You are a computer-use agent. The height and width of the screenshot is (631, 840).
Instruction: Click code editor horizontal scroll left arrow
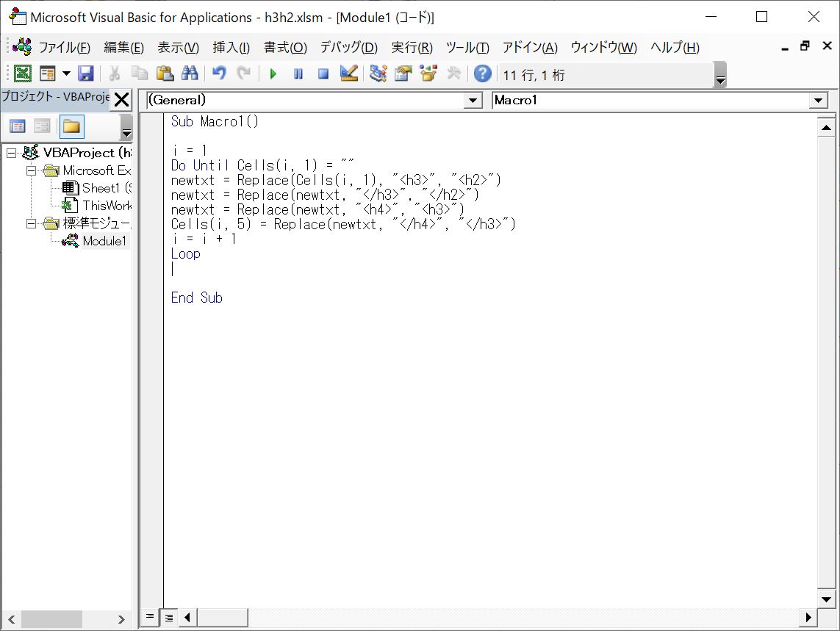[x=187, y=617]
